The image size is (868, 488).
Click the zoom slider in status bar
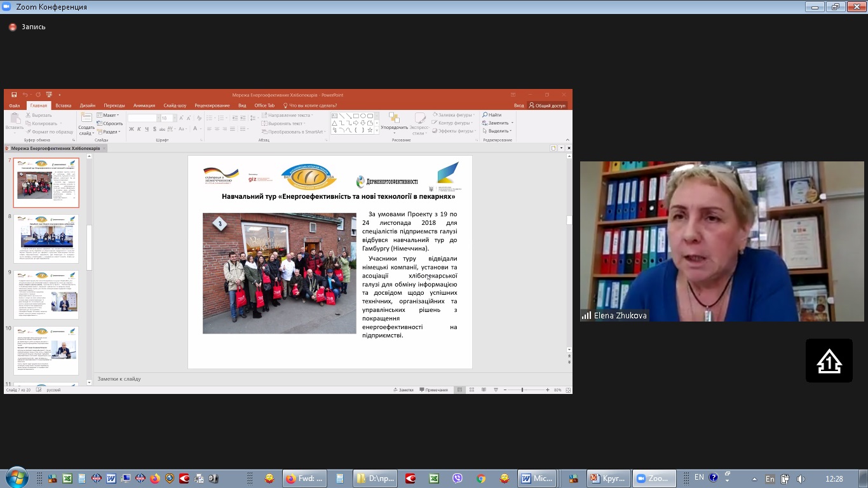point(522,390)
